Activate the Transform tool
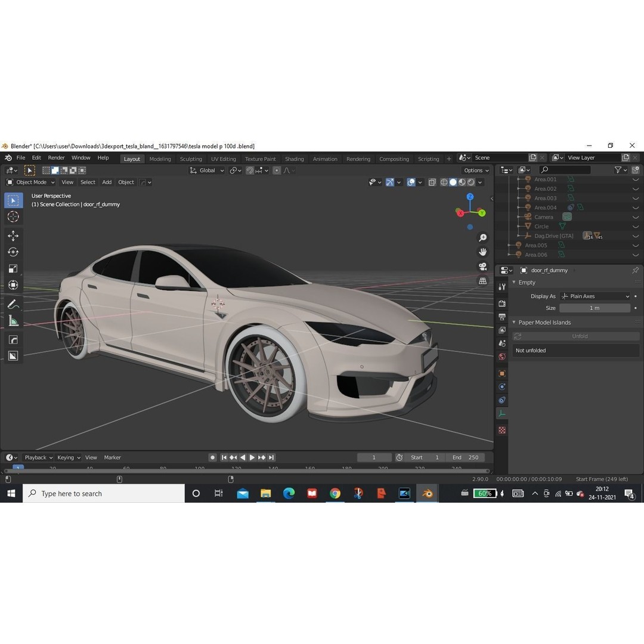This screenshot has width=644, height=644. click(x=13, y=284)
